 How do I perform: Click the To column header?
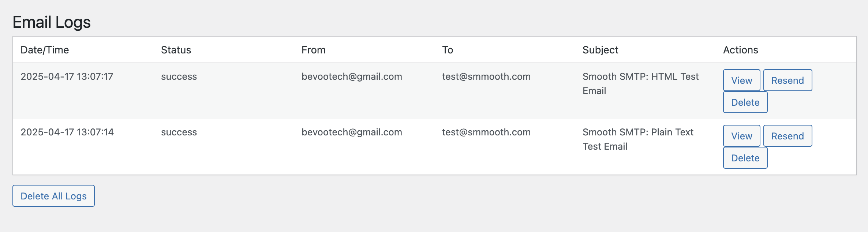click(448, 50)
